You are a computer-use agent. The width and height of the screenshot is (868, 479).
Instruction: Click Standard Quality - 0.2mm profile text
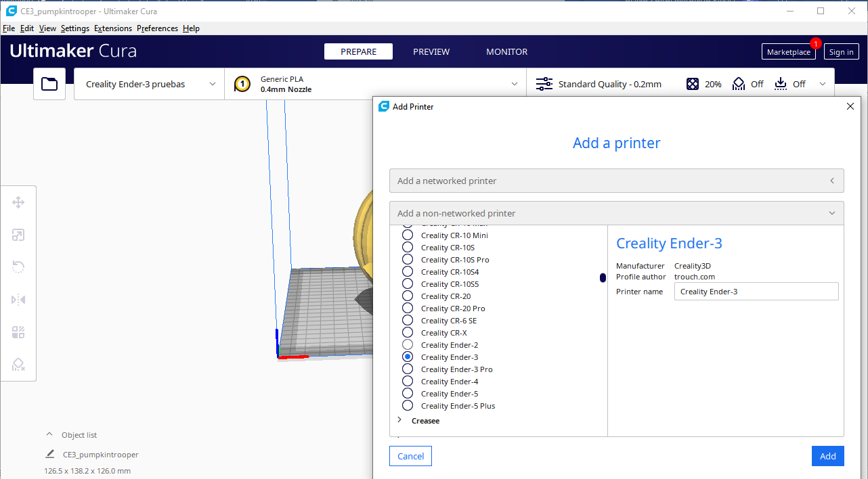click(x=610, y=84)
